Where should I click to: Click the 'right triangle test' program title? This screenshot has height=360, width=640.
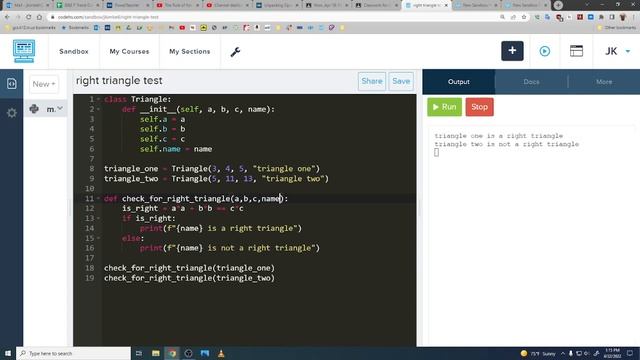pyautogui.click(x=119, y=81)
